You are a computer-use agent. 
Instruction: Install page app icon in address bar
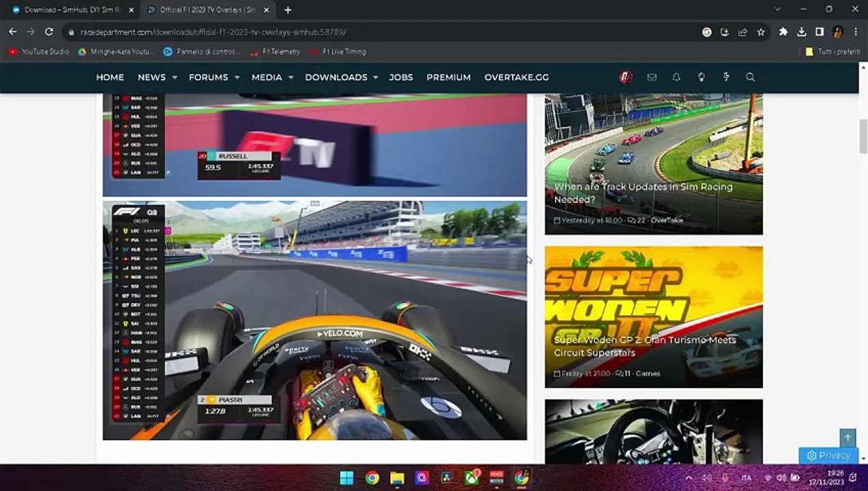(x=725, y=32)
